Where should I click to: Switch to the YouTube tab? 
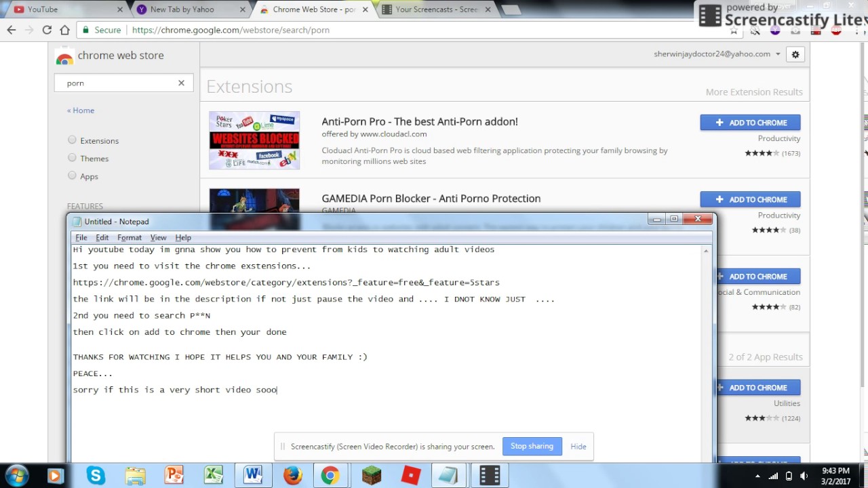click(x=64, y=9)
